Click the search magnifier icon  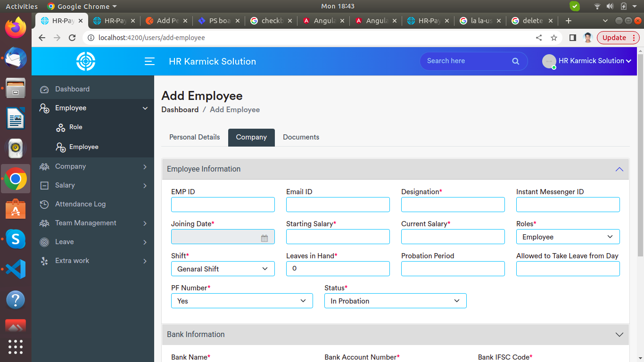515,61
